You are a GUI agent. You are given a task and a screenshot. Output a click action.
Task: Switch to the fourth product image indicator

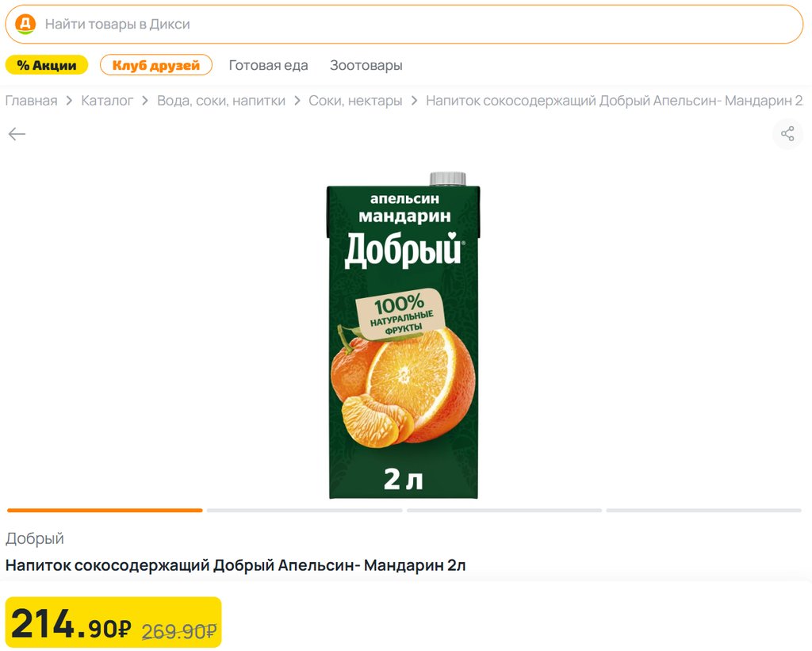704,510
